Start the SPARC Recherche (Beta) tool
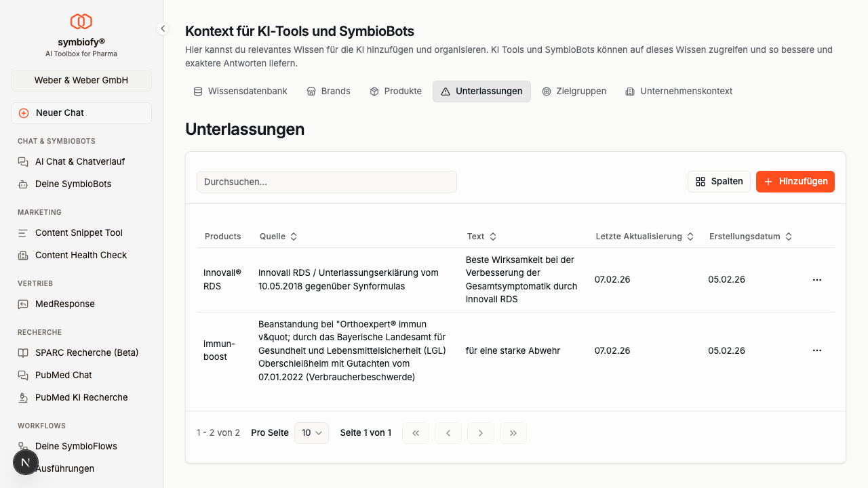The width and height of the screenshot is (868, 488). [x=87, y=352]
